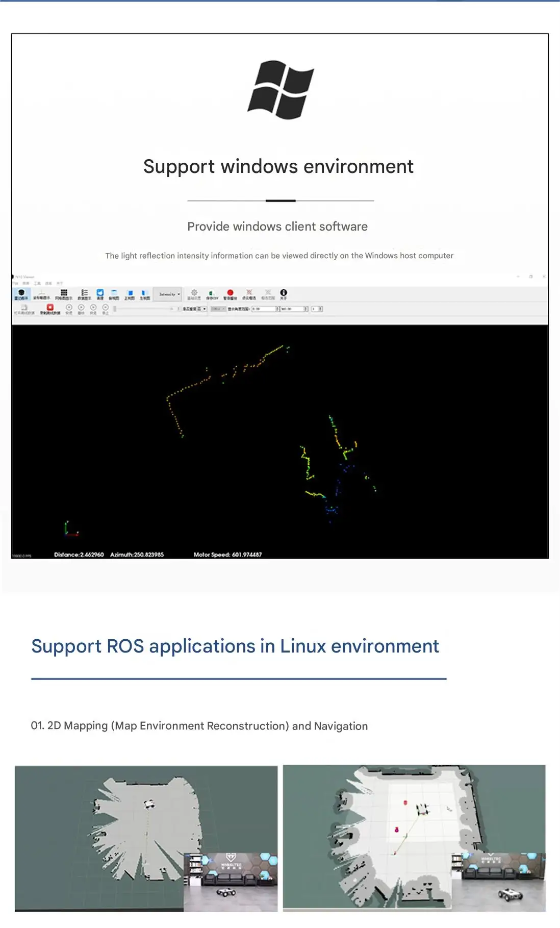Click the XYZ axis gizmo in viewport

click(x=71, y=529)
